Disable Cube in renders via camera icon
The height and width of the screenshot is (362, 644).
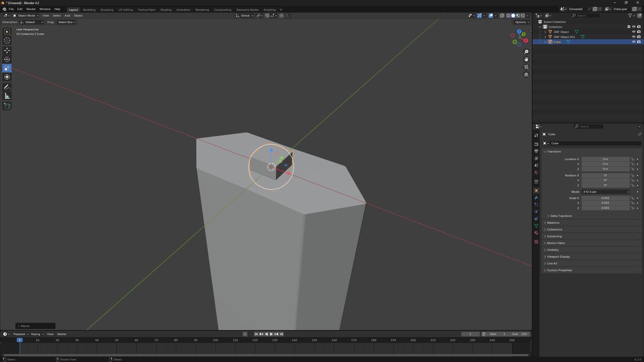[x=639, y=42]
